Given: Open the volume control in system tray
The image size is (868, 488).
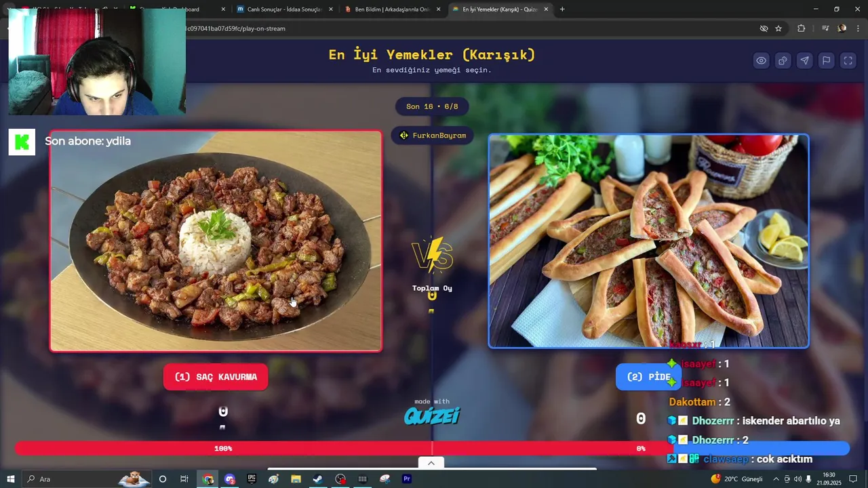Looking at the screenshot, I should coord(797,479).
